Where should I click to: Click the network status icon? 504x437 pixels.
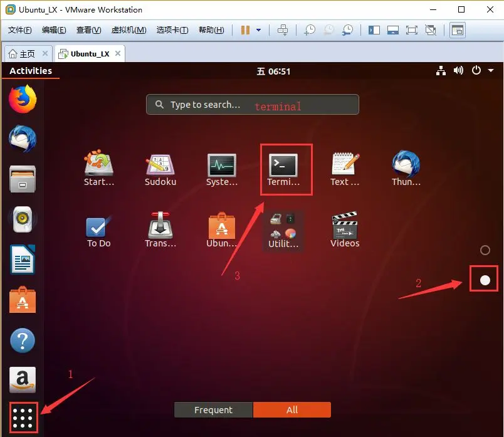pos(441,70)
